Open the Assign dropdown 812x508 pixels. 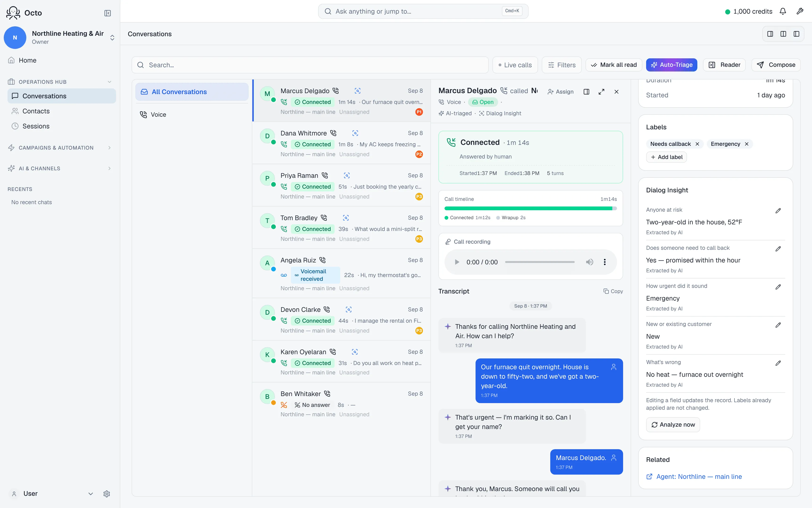(561, 92)
